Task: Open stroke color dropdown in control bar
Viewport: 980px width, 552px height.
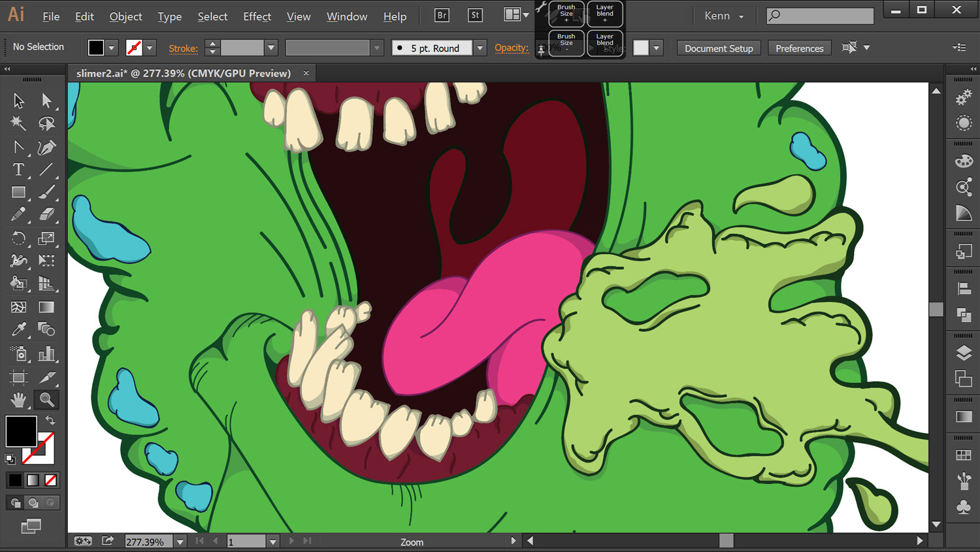Action: tap(150, 48)
